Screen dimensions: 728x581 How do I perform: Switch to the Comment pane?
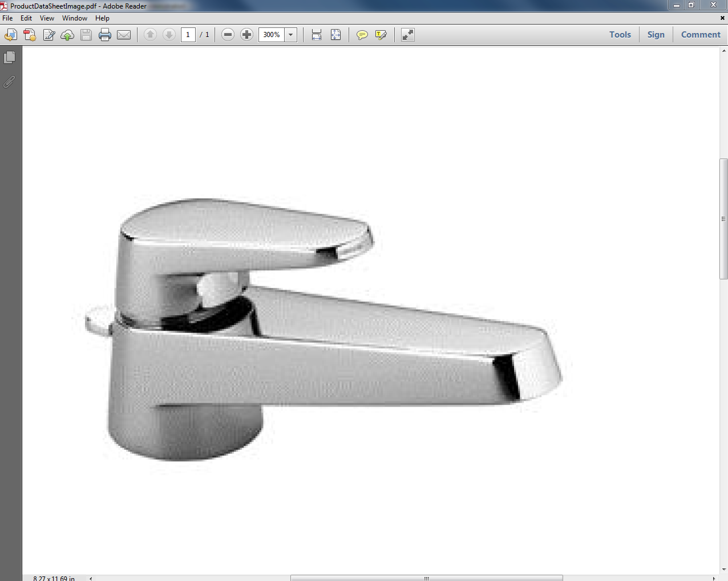701,34
